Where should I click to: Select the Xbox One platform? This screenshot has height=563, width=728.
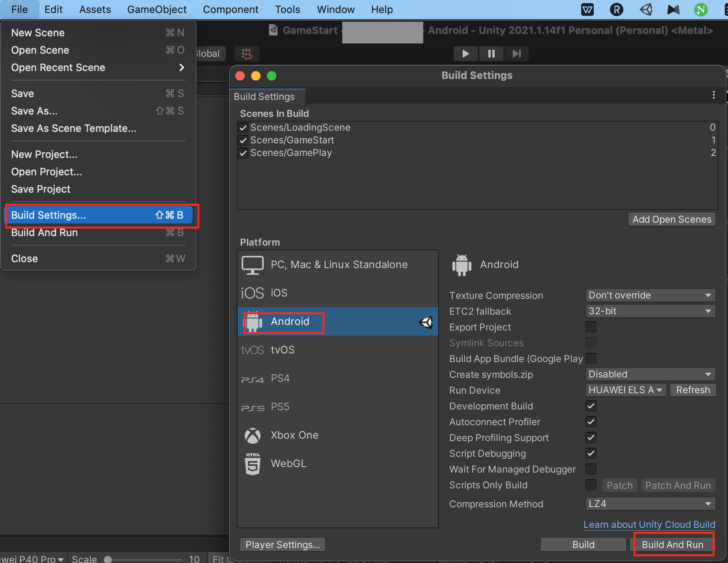click(x=294, y=435)
